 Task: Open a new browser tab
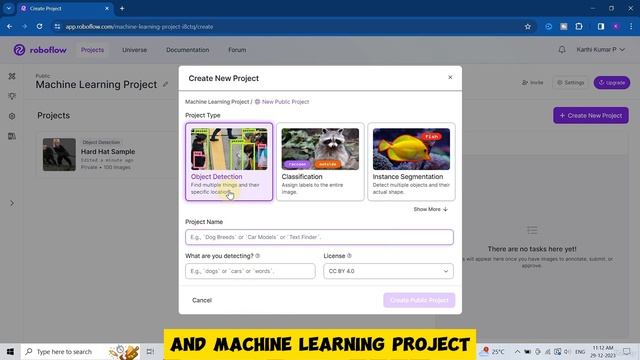tap(122, 8)
